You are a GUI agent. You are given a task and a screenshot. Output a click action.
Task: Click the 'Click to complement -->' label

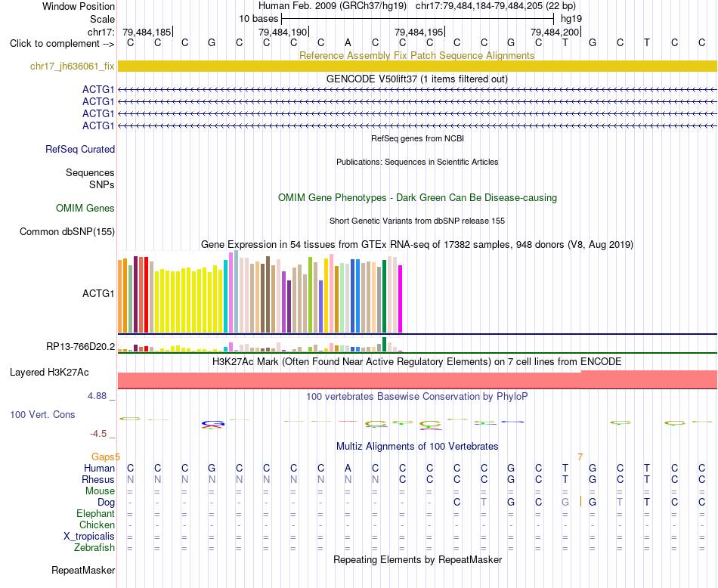62,44
